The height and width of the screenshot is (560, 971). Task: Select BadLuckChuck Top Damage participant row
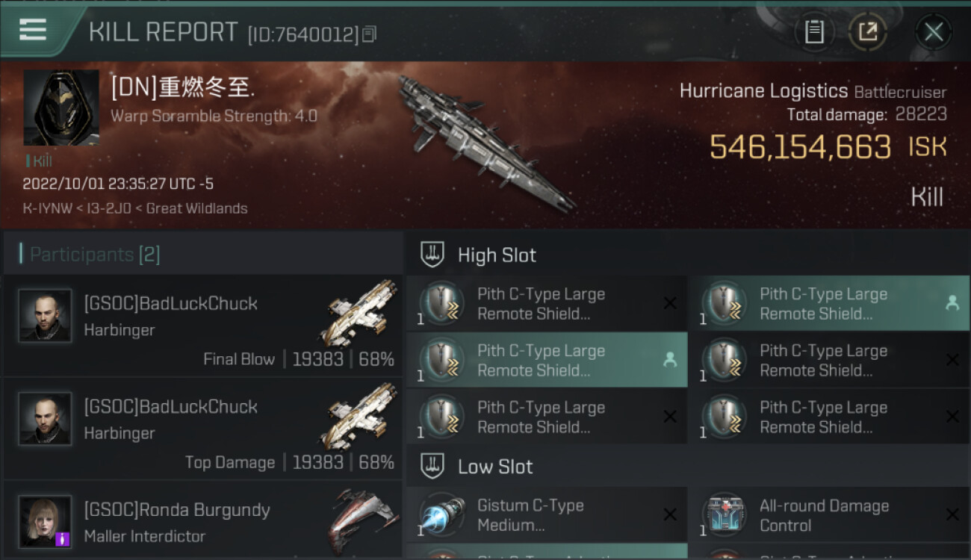click(202, 429)
